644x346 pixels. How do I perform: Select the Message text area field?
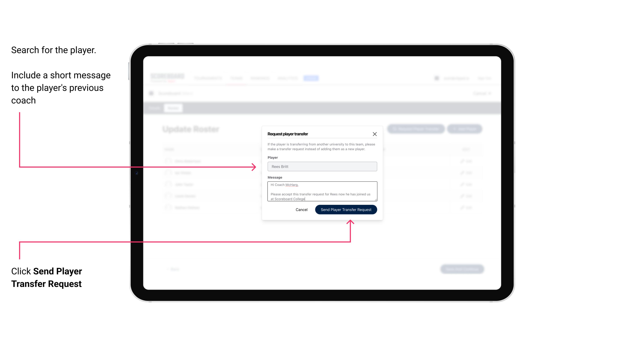pyautogui.click(x=322, y=191)
